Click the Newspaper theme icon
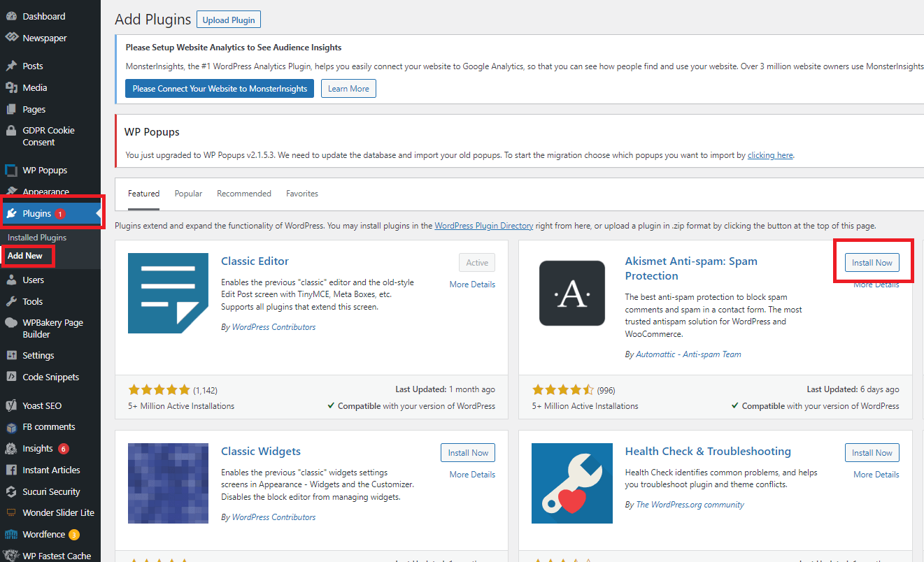 click(x=11, y=38)
